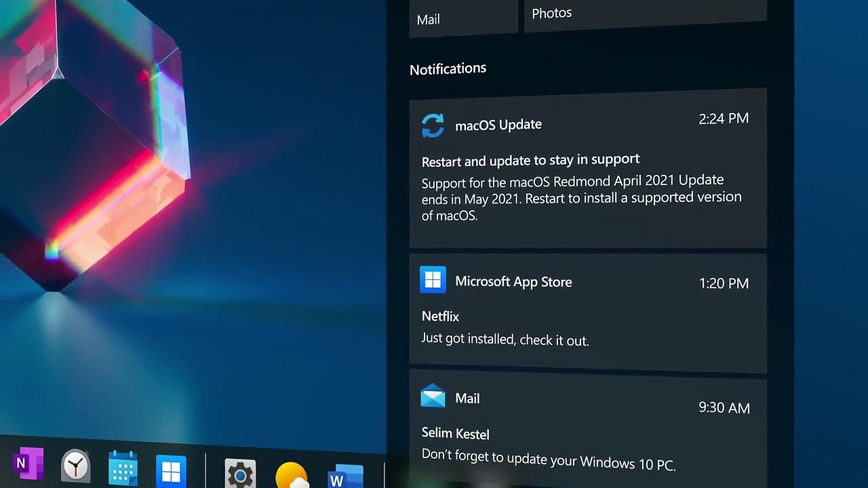This screenshot has height=488, width=868.
Task: Click the 'Microsoft App Store' title text
Action: 513,282
